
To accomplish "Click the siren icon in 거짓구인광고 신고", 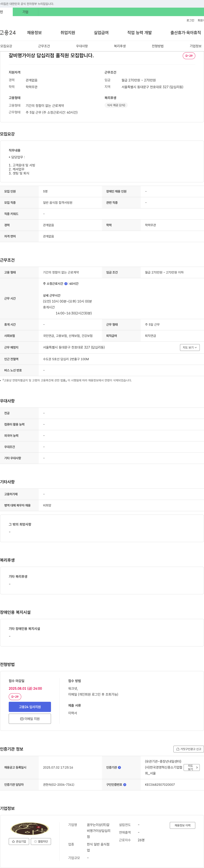I will click(x=178, y=749).
